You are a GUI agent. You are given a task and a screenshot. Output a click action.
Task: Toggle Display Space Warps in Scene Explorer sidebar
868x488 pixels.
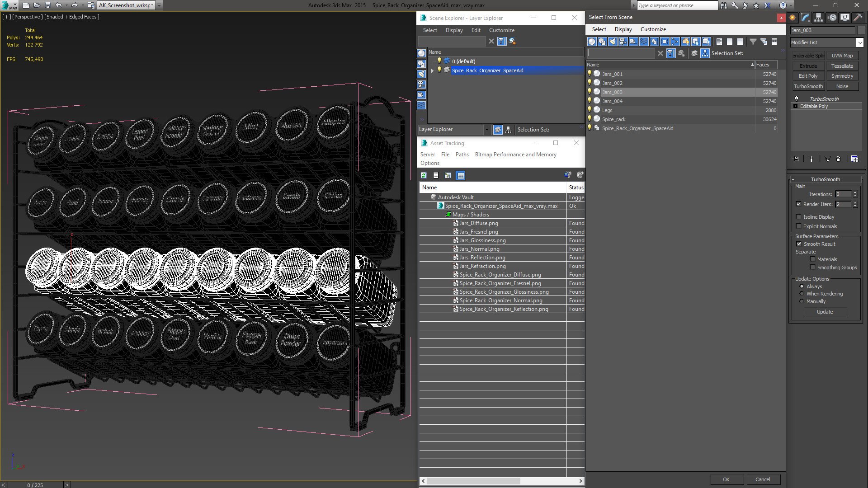tap(421, 105)
